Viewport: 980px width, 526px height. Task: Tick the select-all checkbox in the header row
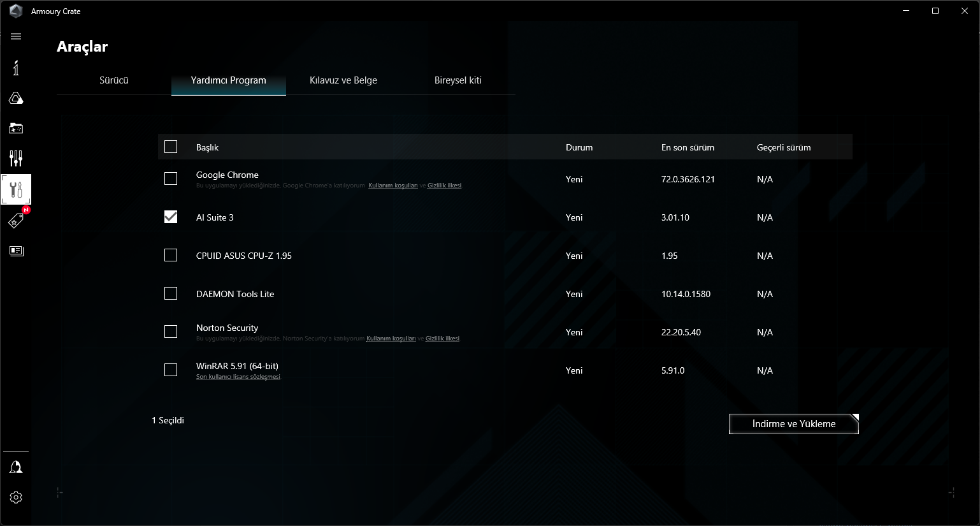pyautogui.click(x=171, y=147)
